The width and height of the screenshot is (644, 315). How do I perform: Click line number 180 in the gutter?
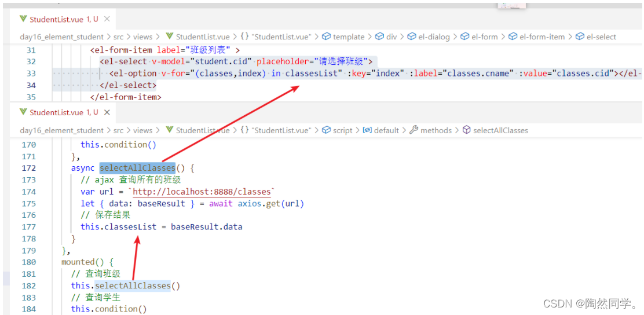(x=29, y=262)
